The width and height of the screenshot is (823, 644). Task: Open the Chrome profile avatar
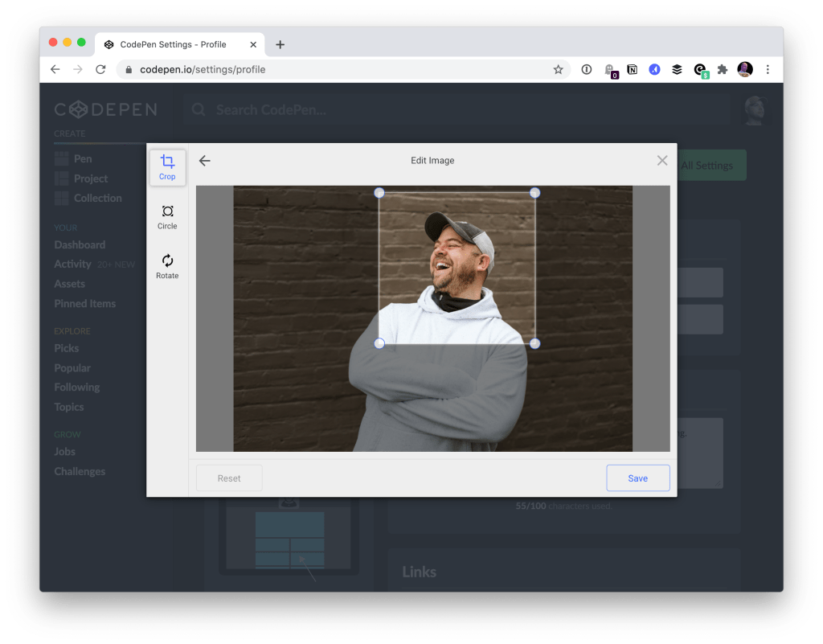pyautogui.click(x=744, y=70)
